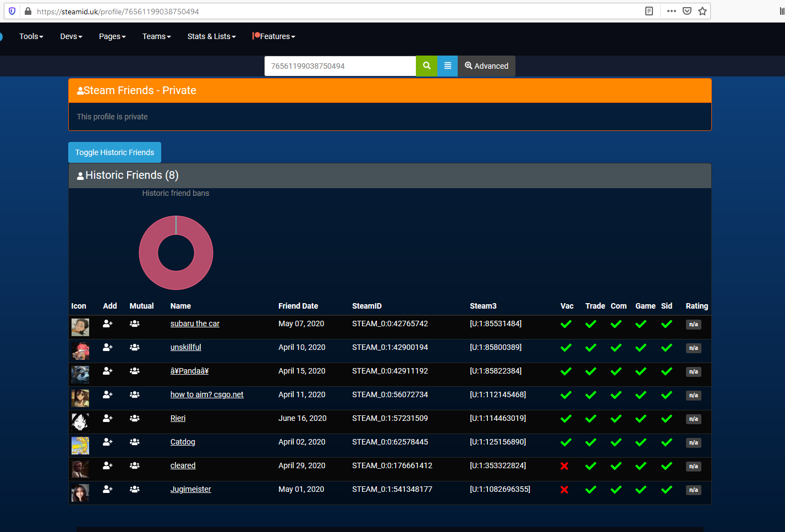Click SteamID STEAM_0:0:176661412 cell
785x532 pixels.
(x=392, y=465)
